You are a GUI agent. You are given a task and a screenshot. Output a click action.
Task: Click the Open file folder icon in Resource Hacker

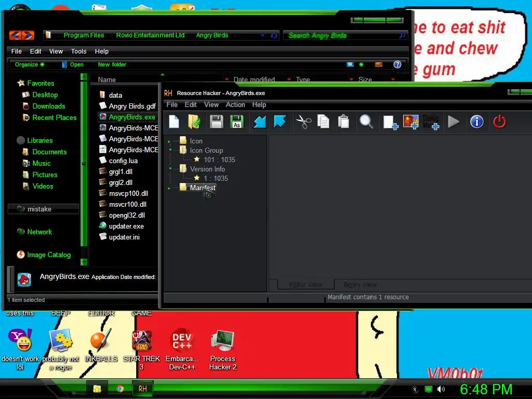[x=194, y=122]
